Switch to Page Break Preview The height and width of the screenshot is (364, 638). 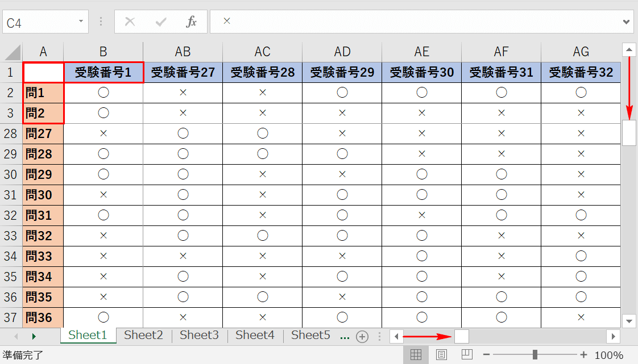click(466, 355)
